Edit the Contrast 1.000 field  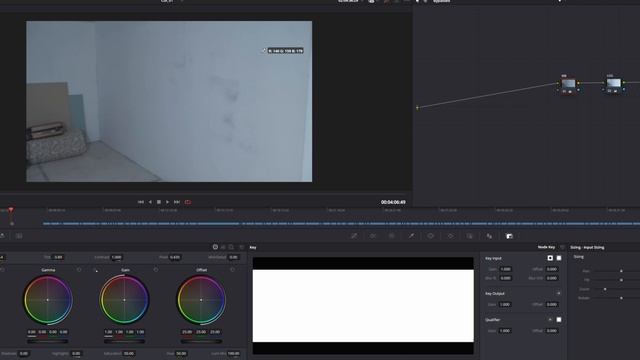[x=117, y=257]
